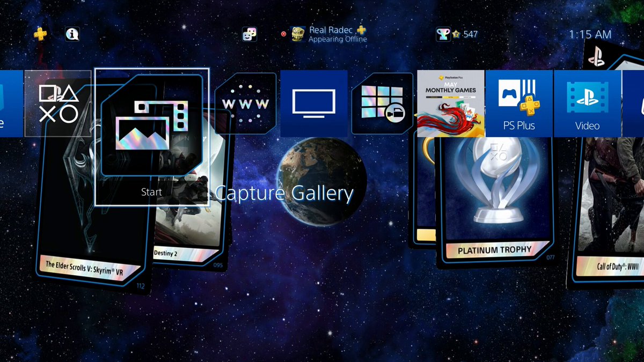Open the Notifications info bubble icon

coord(72,34)
